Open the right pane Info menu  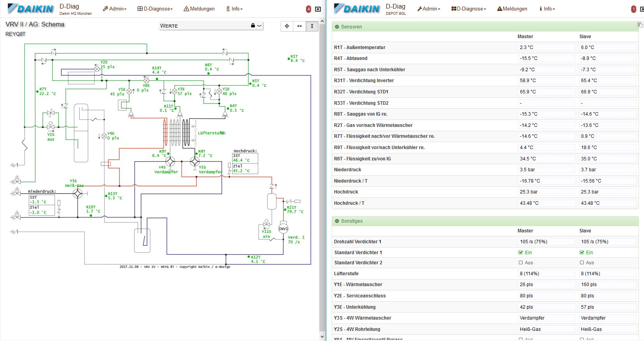pos(547,9)
